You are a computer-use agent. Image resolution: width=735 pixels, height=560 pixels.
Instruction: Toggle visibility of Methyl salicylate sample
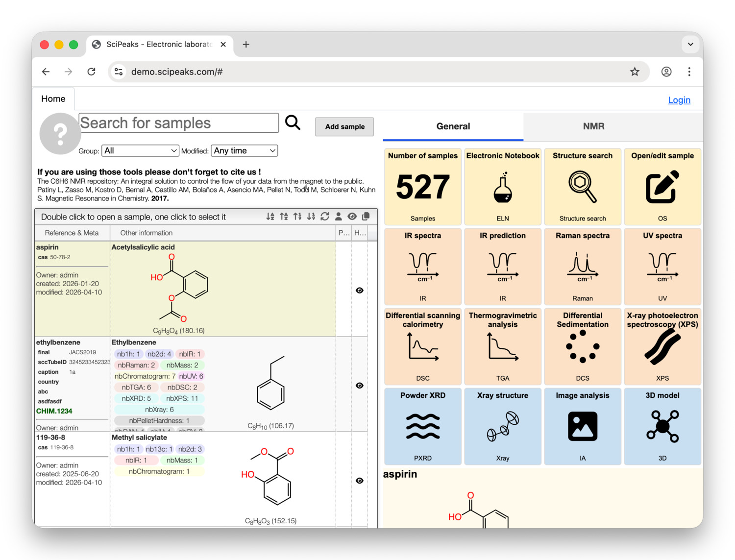[360, 481]
